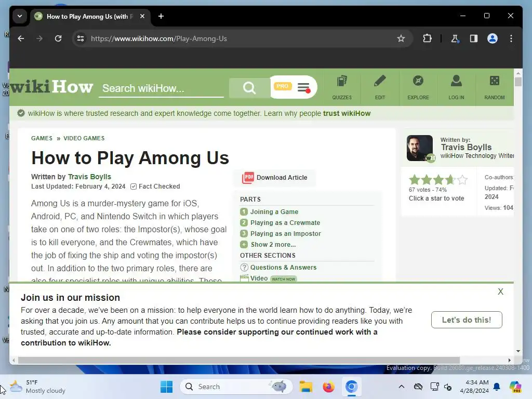
Task: Bookmark this page with the star icon
Action: coord(401,38)
